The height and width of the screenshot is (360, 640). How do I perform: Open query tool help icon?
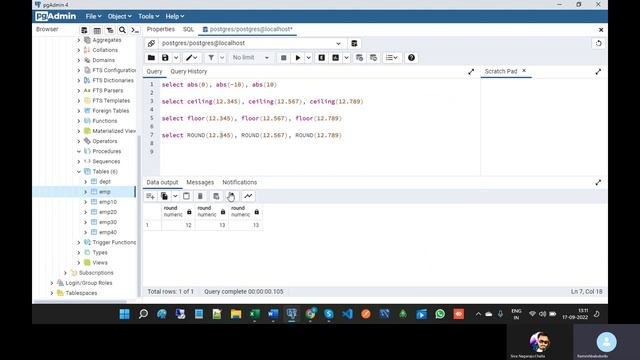[411, 58]
